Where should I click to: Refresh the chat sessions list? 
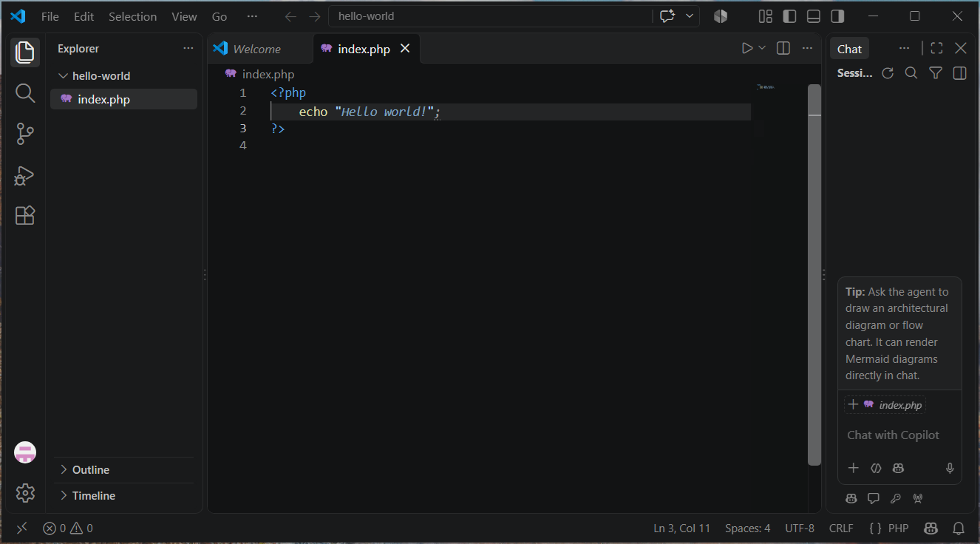pyautogui.click(x=888, y=72)
